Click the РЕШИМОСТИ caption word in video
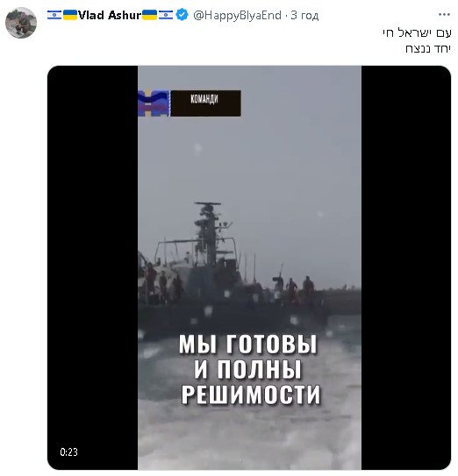 click(x=251, y=394)
